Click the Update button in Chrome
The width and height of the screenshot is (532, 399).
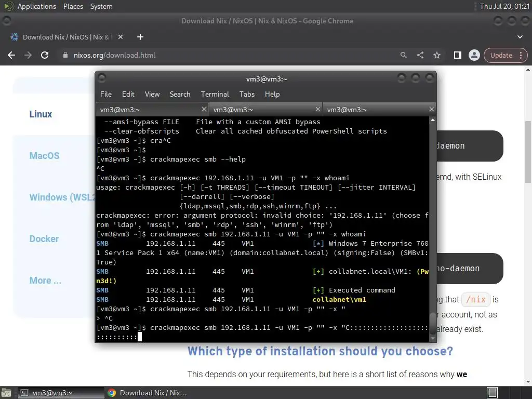coord(501,55)
